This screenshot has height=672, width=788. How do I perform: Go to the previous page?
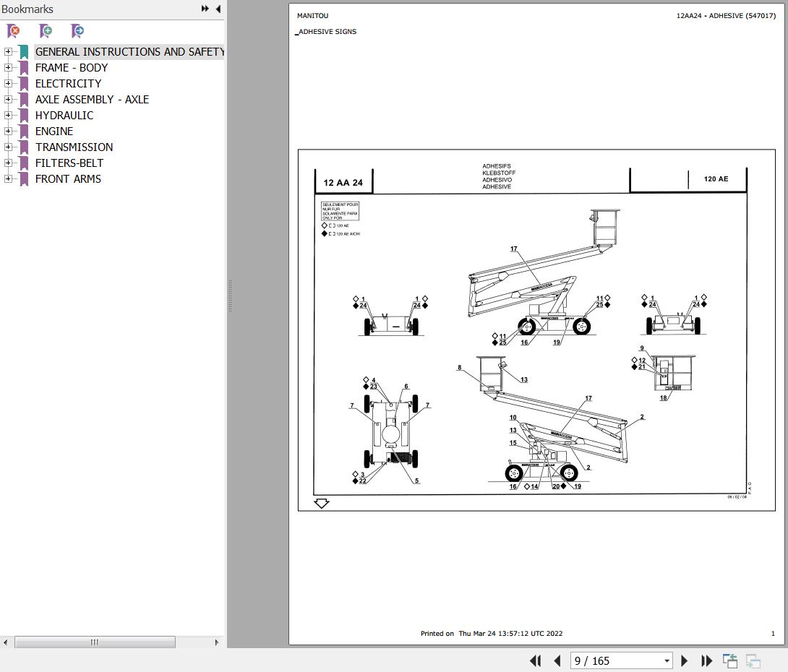click(557, 661)
